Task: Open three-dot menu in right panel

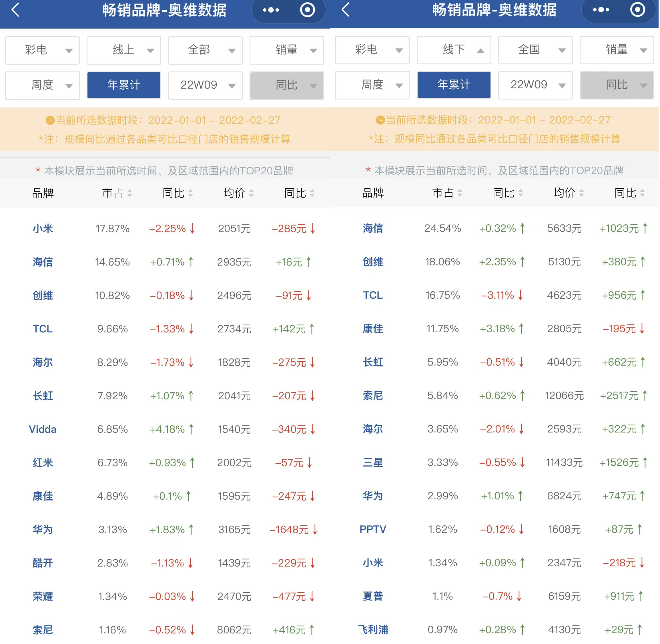Action: tap(601, 10)
